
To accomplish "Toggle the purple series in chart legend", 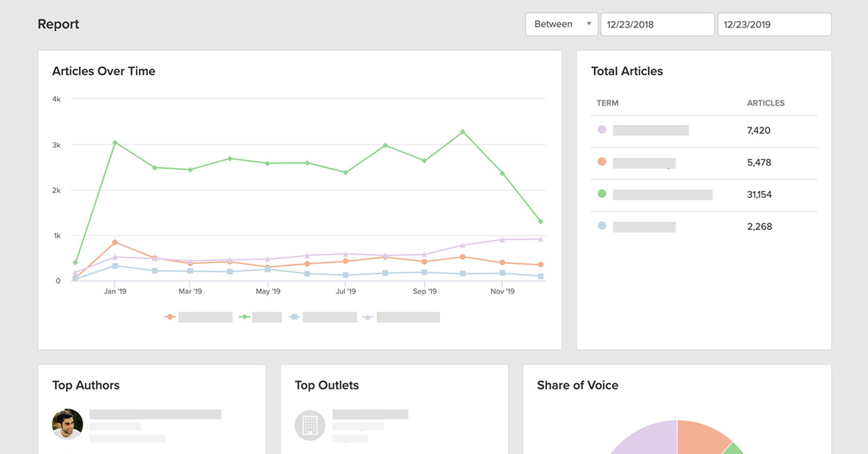I will tap(401, 317).
